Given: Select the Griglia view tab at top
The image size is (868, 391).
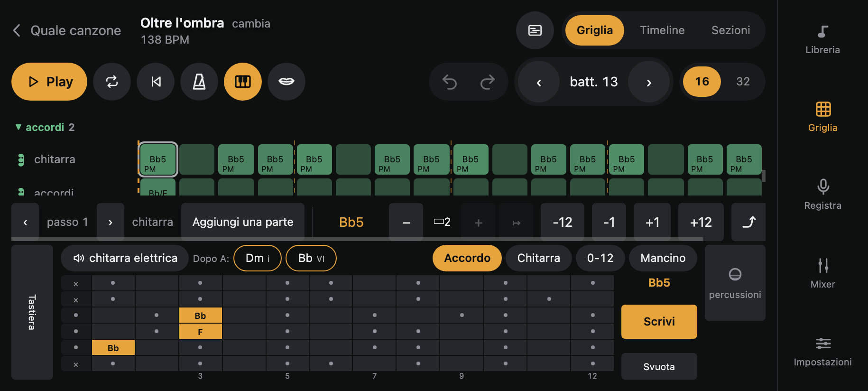Looking at the screenshot, I should (x=595, y=30).
